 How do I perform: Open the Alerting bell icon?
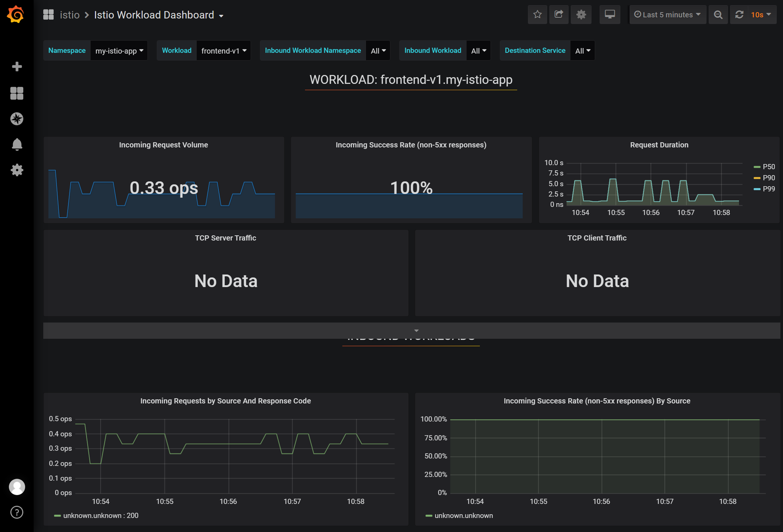point(17,144)
